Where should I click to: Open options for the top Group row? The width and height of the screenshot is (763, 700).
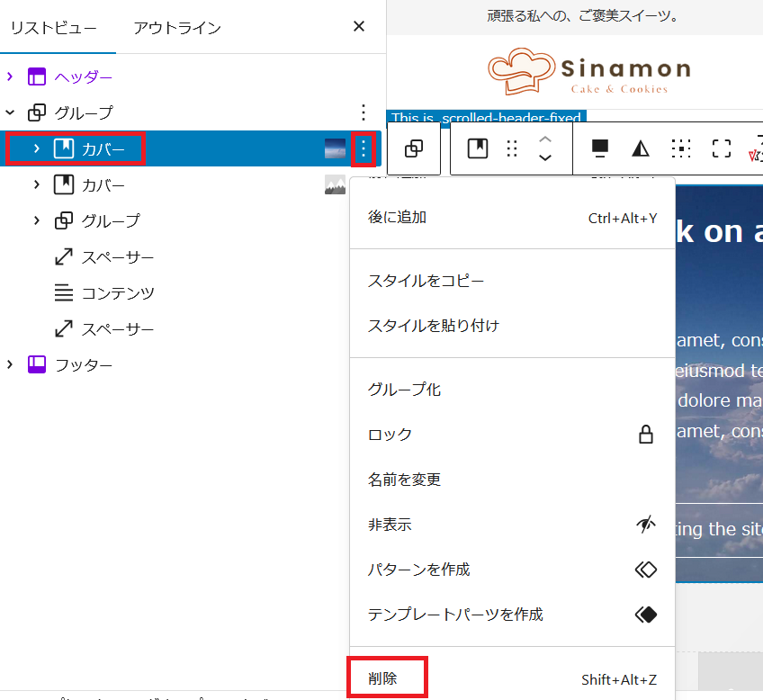coord(363,112)
